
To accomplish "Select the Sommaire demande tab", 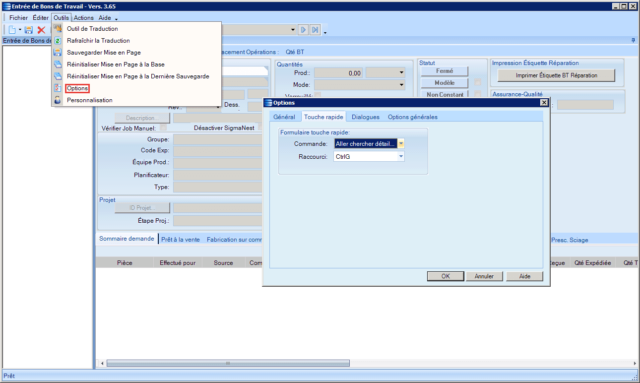I will tap(127, 239).
